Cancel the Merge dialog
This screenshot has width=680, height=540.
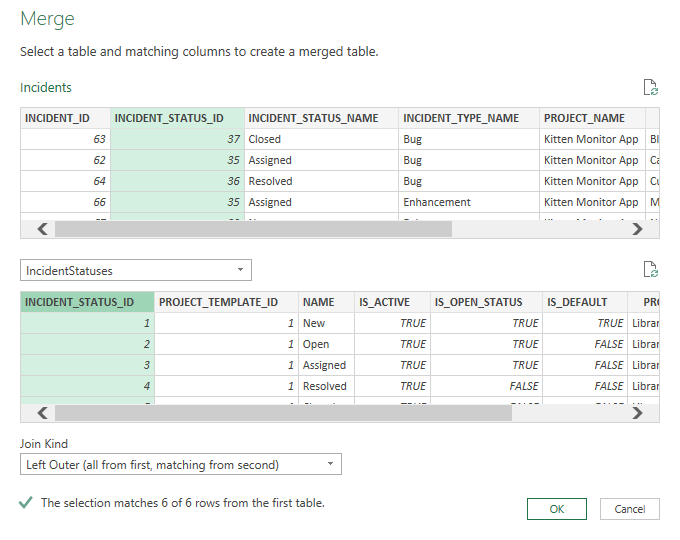point(629,509)
